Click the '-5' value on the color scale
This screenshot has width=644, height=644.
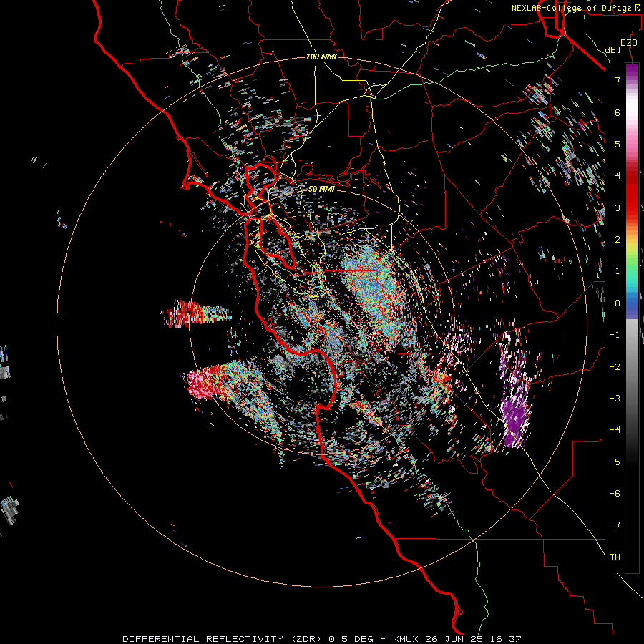click(x=615, y=462)
